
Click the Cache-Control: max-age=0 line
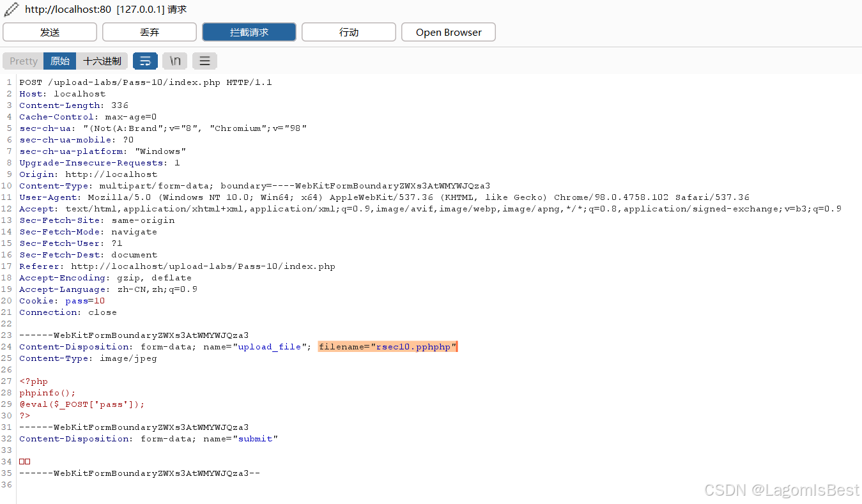click(88, 117)
